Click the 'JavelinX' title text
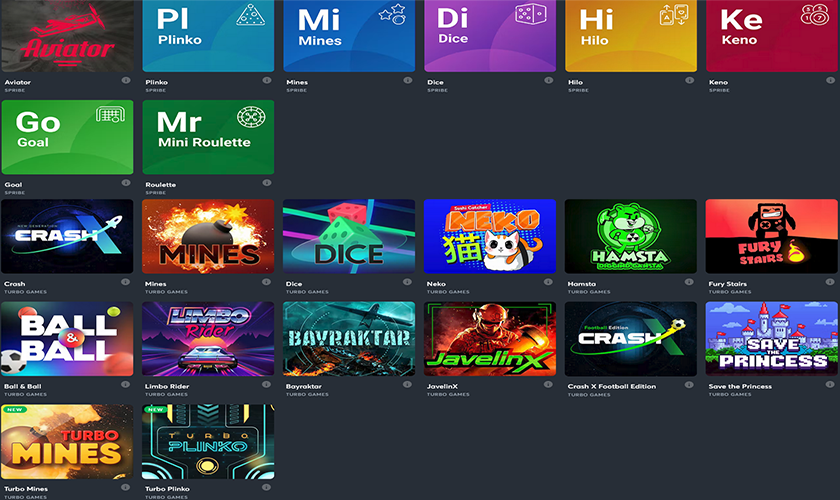 click(x=442, y=386)
